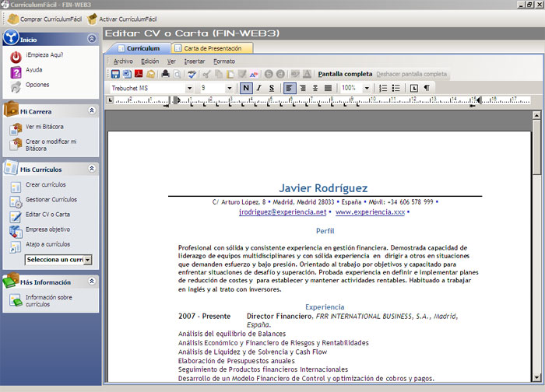Open print preview icon
Image resolution: width=545 pixels, height=392 pixels.
pos(178,74)
